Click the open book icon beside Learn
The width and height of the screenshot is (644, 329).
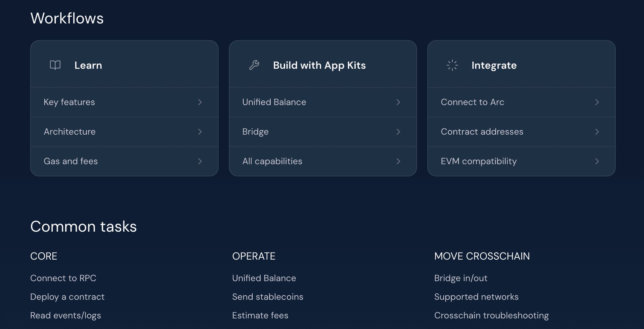tap(55, 65)
